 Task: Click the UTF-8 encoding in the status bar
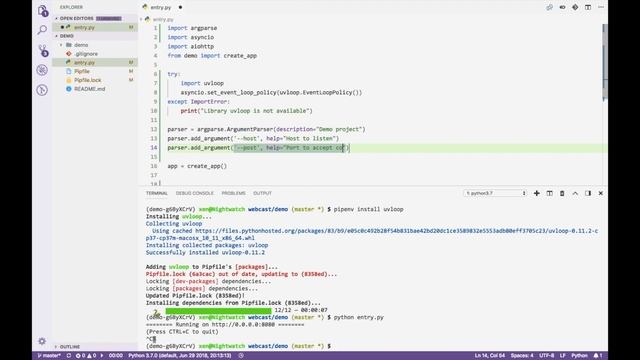(x=547, y=356)
